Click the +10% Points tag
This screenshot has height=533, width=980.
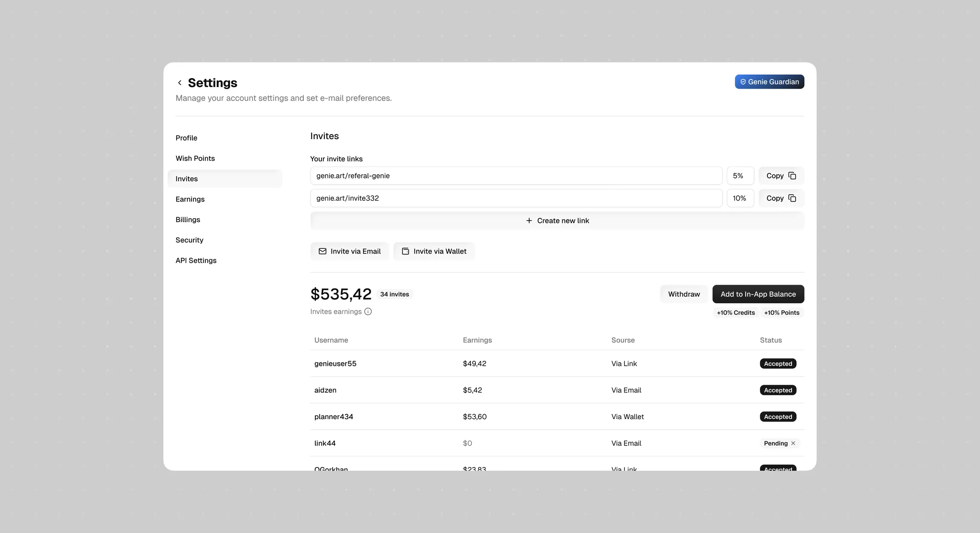[781, 313]
